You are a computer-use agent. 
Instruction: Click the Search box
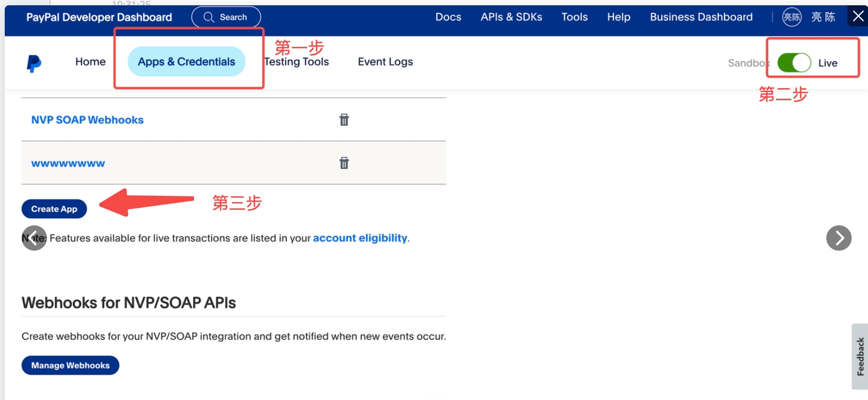pyautogui.click(x=226, y=17)
